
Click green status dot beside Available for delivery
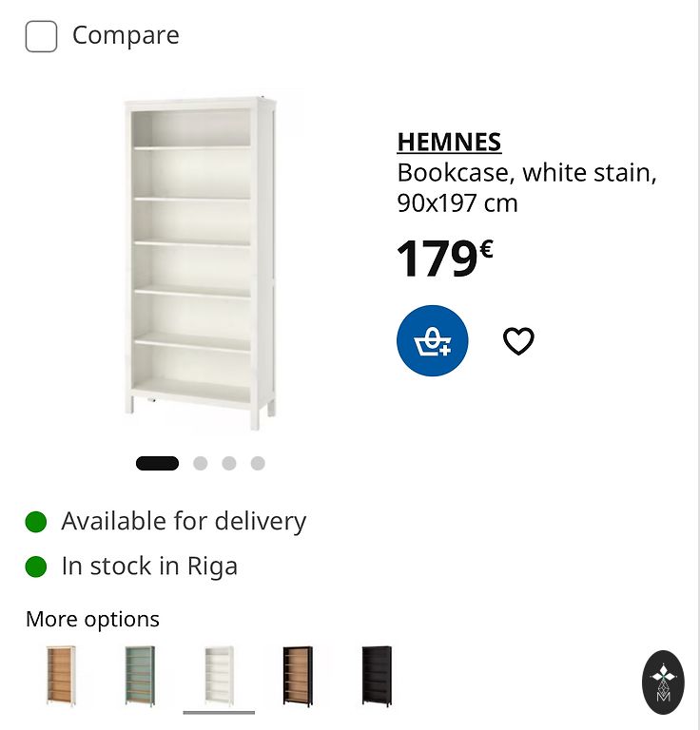click(36, 522)
